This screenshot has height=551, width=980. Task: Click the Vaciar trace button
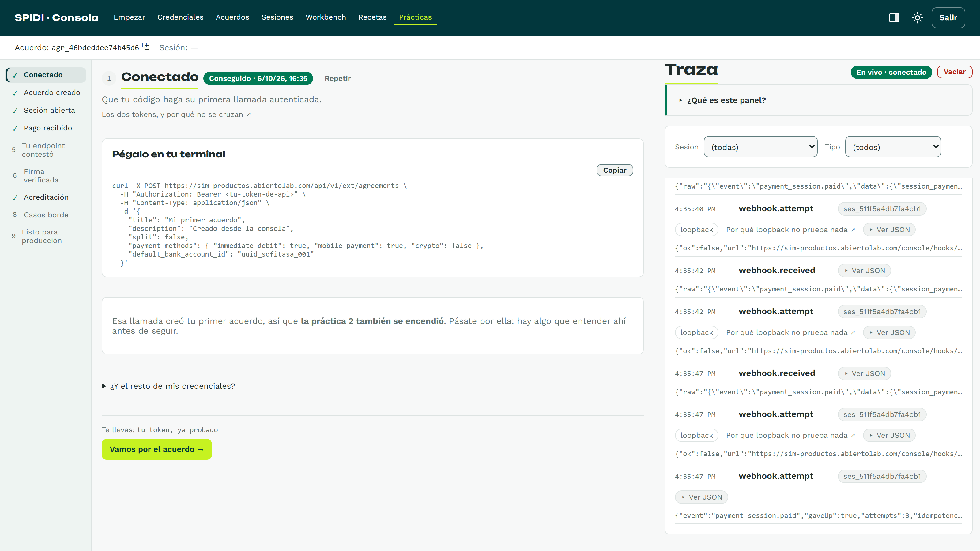(x=955, y=72)
